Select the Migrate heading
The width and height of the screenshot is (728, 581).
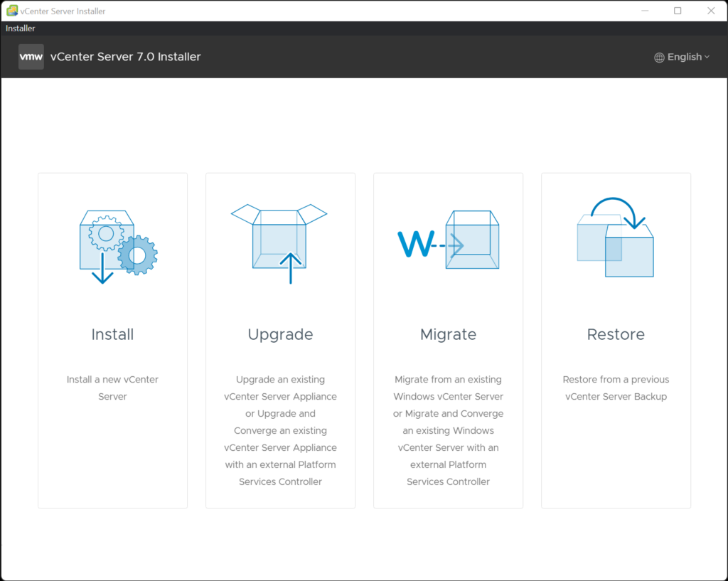point(448,335)
